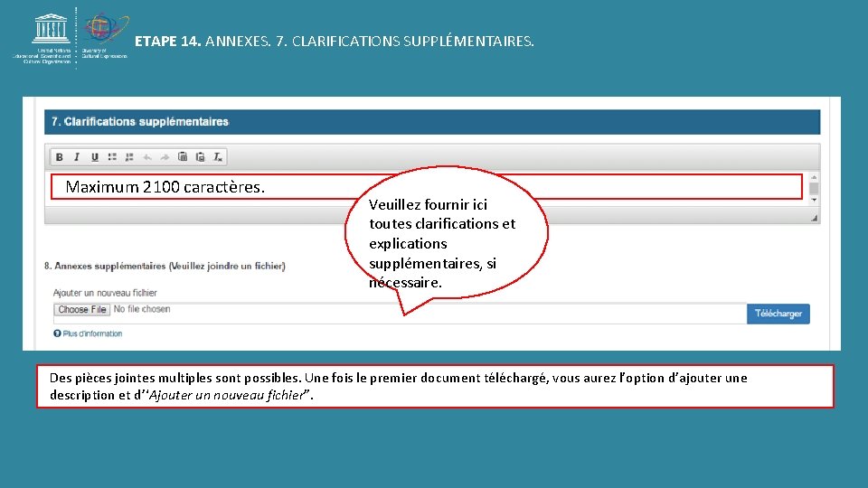Image resolution: width=868 pixels, height=488 pixels.
Task: Click into the Clarifications text area
Action: pos(426,187)
